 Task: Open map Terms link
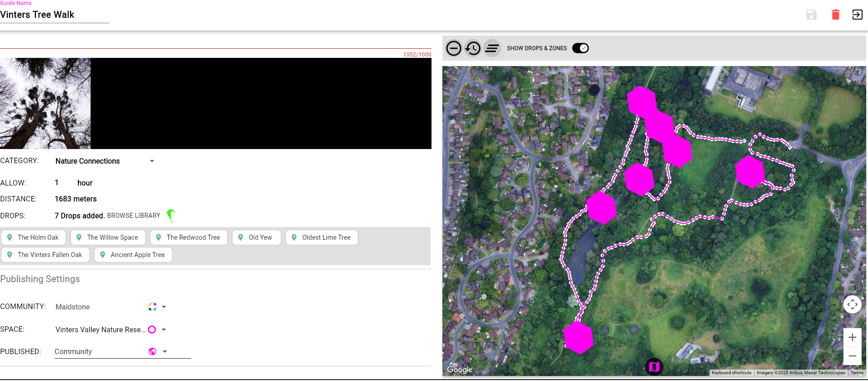(857, 373)
